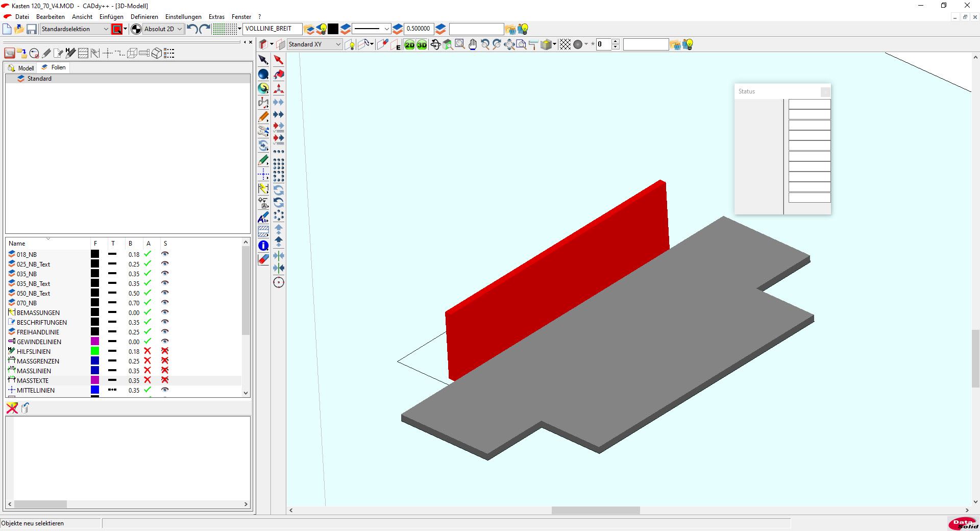This screenshot has height=531, width=980.
Task: Select the hatching tool icon
Action: [x=263, y=231]
